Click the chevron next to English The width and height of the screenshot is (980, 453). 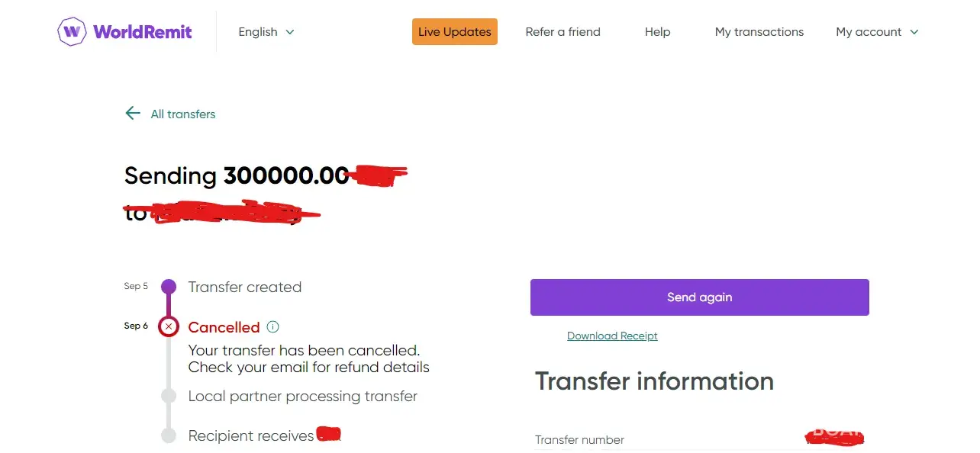pyautogui.click(x=290, y=32)
